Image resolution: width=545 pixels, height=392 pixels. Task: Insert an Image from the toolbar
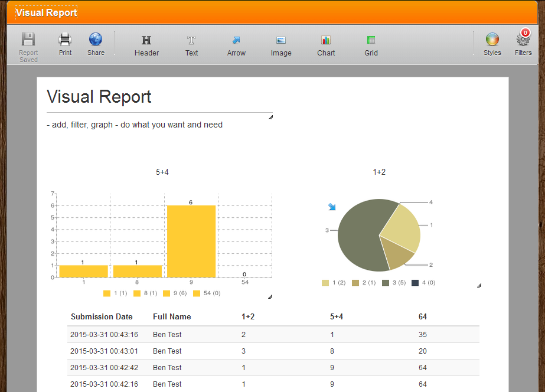281,41
